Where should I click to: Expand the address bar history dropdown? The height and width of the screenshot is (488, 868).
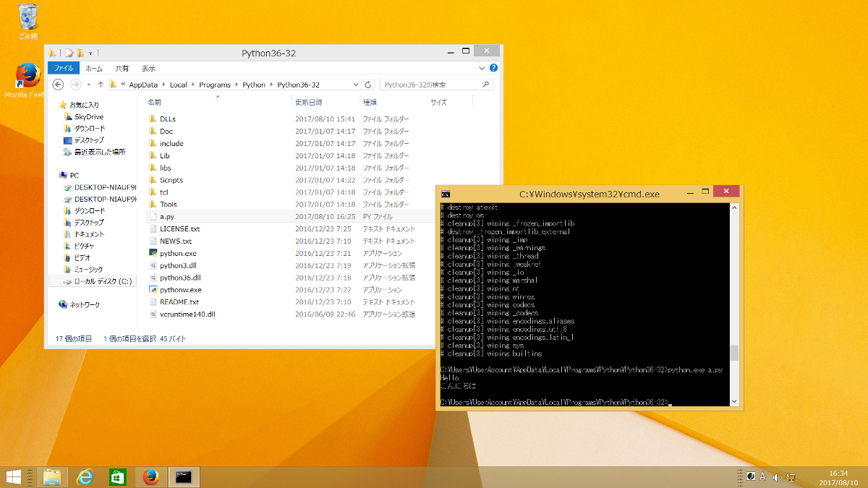tap(354, 85)
